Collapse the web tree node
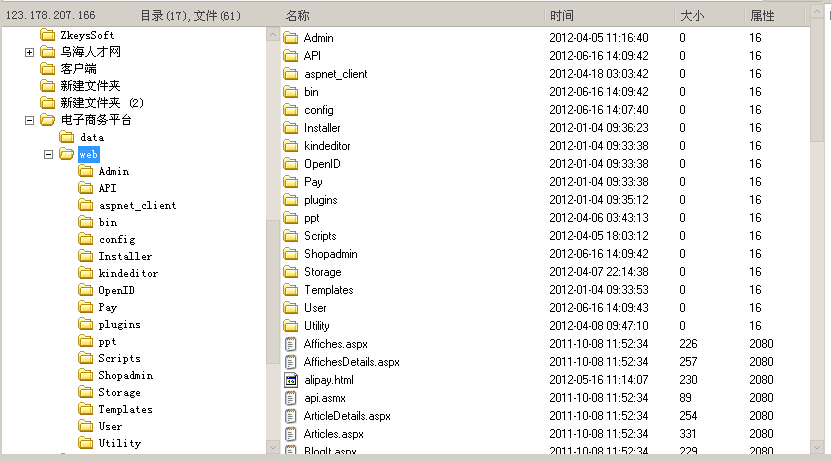 click(49, 154)
